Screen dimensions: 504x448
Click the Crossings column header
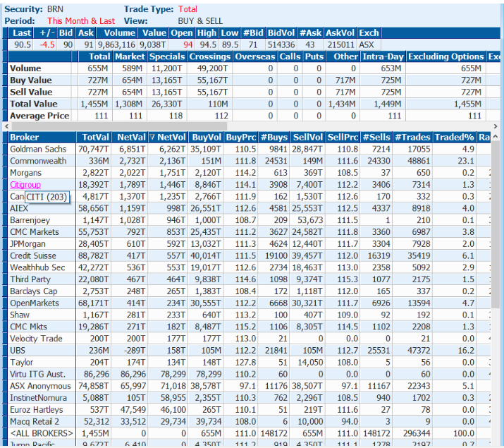tap(210, 56)
